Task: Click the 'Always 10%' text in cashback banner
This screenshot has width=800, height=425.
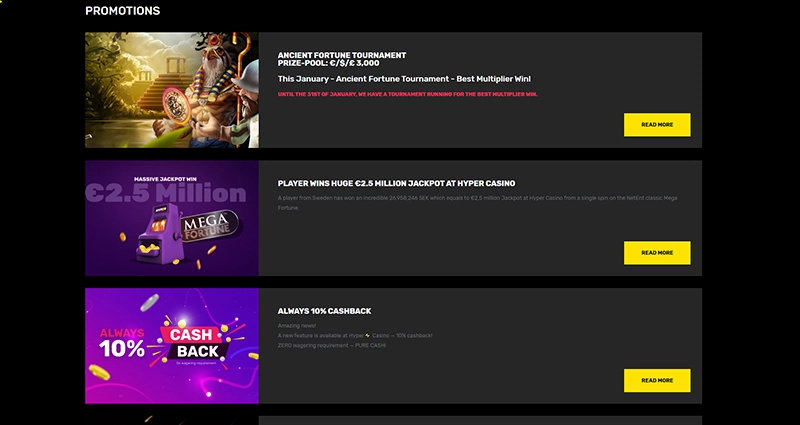Action: [x=121, y=342]
